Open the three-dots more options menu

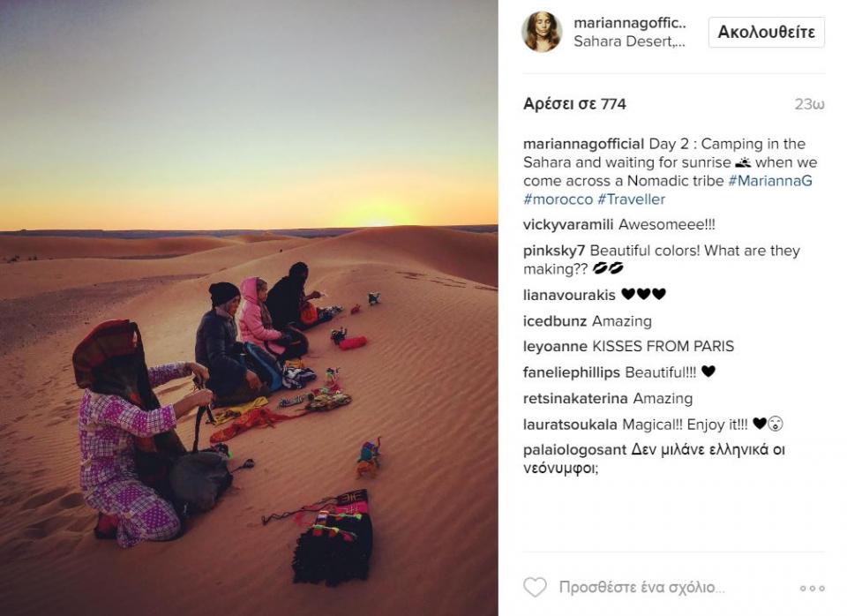(812, 589)
